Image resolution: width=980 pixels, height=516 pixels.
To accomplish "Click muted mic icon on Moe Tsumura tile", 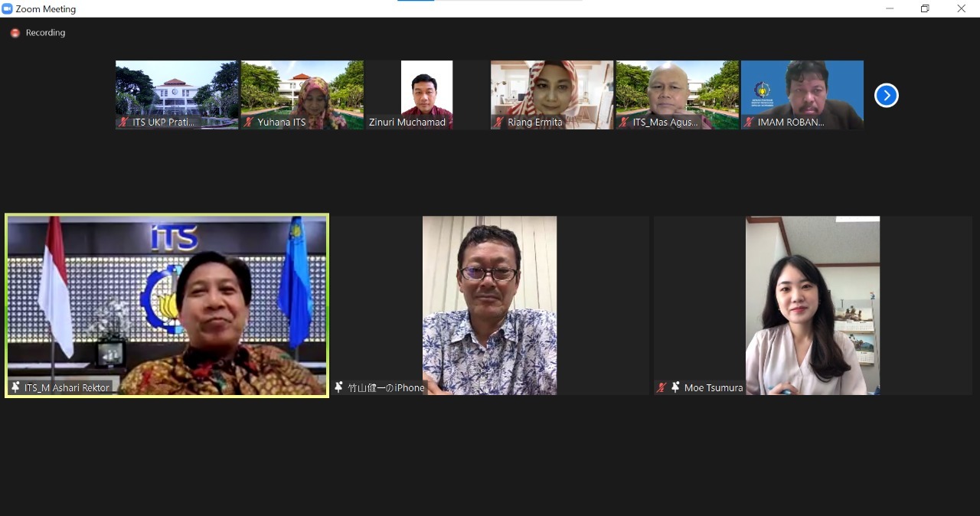I will [661, 388].
